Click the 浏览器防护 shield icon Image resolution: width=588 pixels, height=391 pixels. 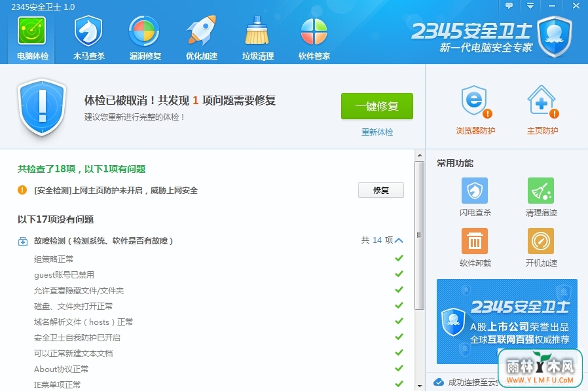point(475,102)
